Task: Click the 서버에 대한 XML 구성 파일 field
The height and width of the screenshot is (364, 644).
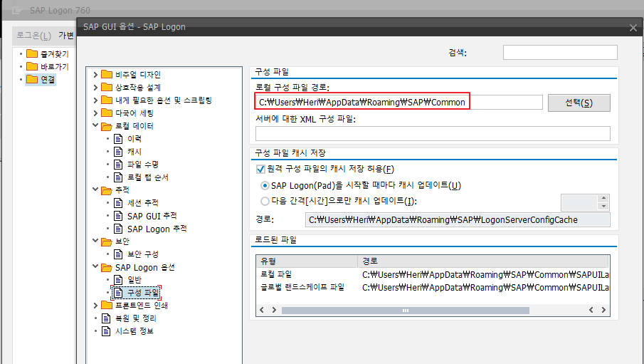Action: 433,133
